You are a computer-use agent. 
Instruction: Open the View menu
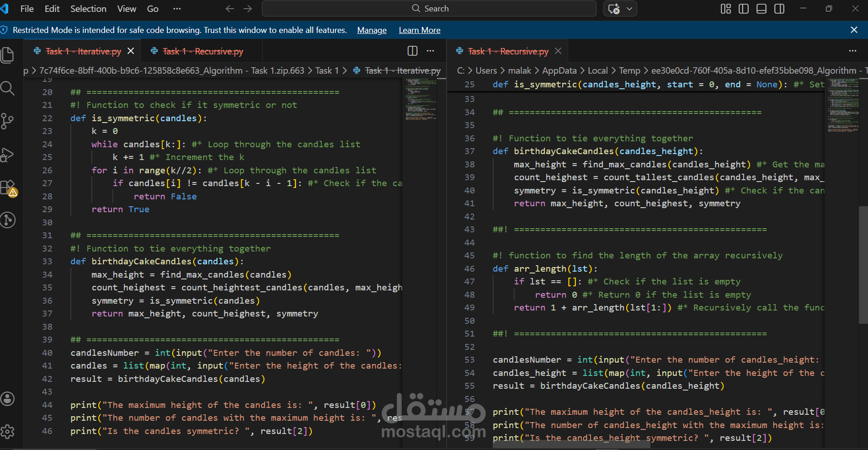coord(127,9)
